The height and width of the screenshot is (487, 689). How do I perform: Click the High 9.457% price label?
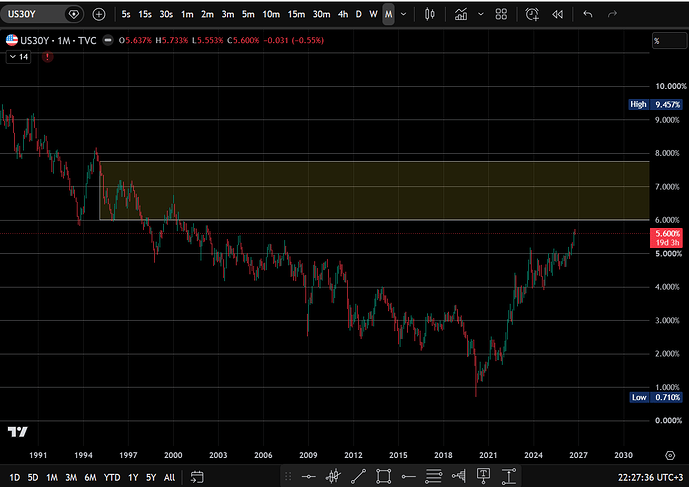pyautogui.click(x=655, y=104)
